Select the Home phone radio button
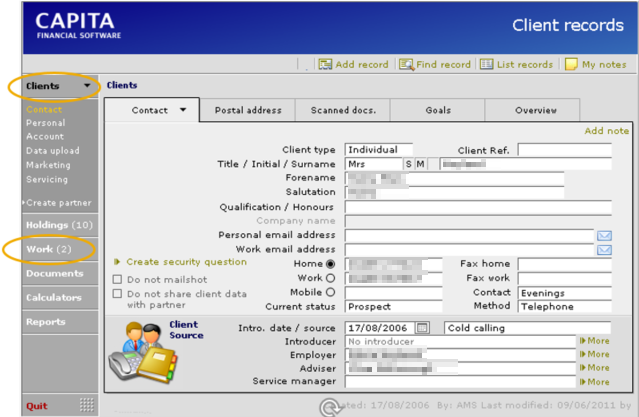This screenshot has height=417, width=639. [331, 264]
